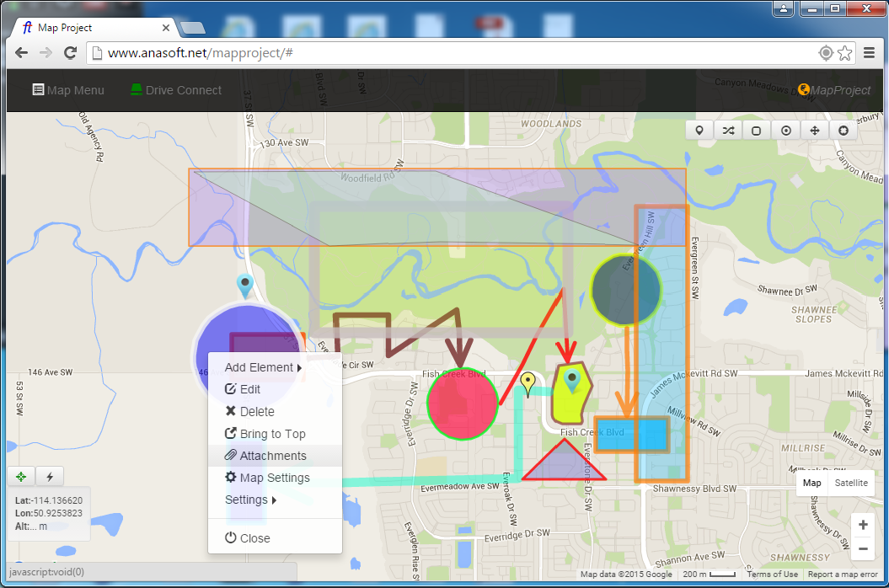The height and width of the screenshot is (588, 889).
Task: Zoom in on the map
Action: pos(863,525)
